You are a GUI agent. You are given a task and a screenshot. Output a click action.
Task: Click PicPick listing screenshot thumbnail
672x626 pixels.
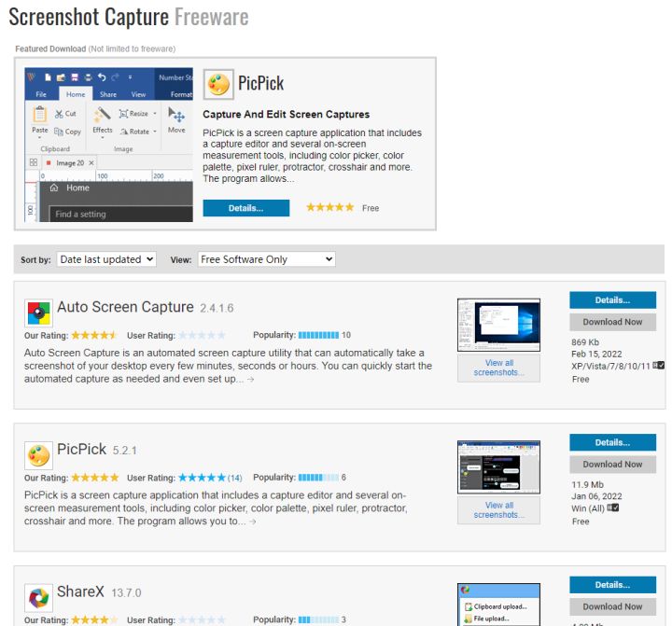click(498, 467)
